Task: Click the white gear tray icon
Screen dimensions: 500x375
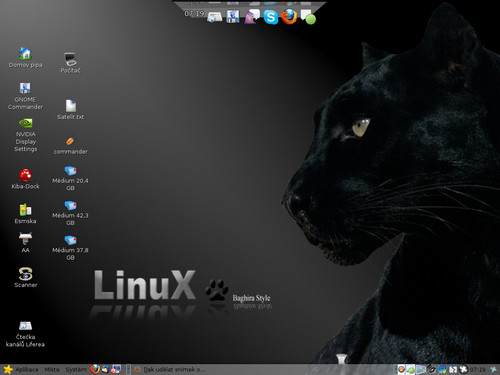Action: (x=463, y=369)
